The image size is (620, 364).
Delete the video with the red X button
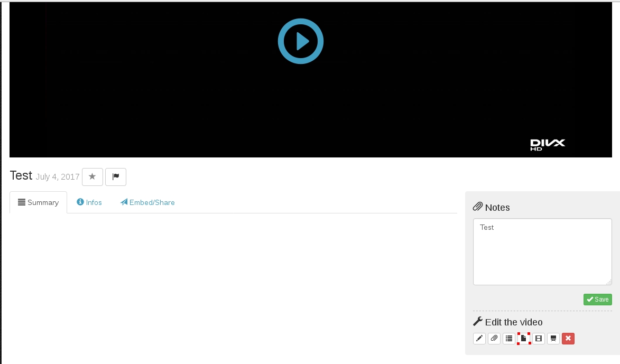[x=568, y=339]
